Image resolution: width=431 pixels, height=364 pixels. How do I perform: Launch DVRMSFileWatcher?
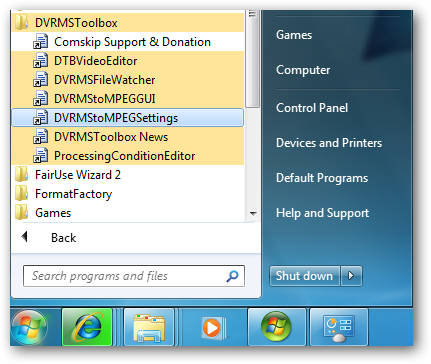105,80
